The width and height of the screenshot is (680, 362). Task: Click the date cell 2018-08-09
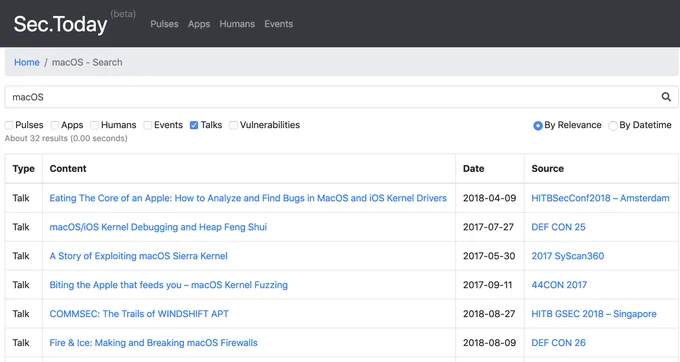(x=490, y=343)
